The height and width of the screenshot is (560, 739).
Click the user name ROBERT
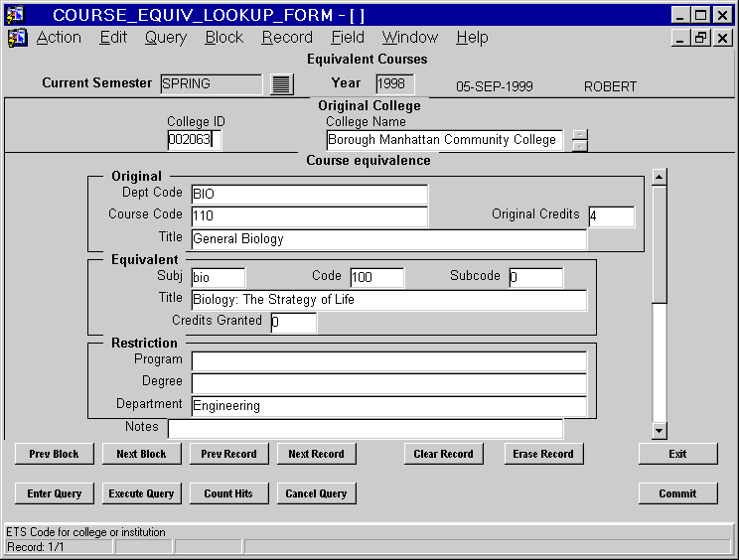point(610,86)
